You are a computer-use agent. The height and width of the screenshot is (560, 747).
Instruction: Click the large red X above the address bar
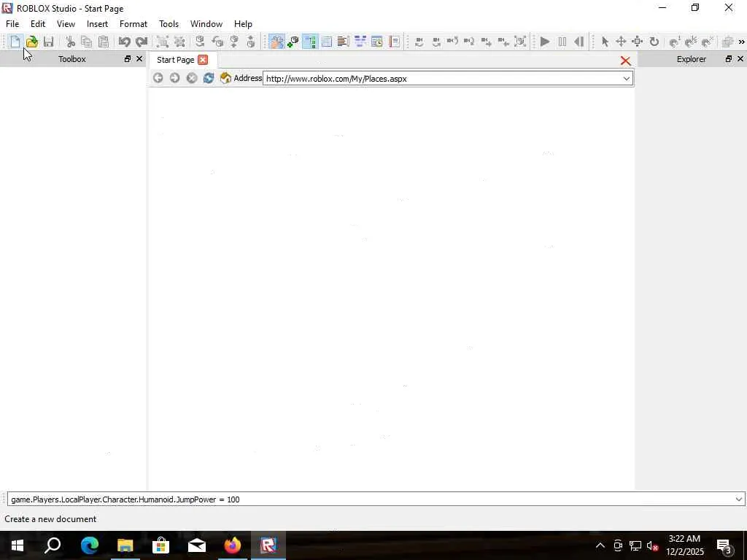click(625, 61)
